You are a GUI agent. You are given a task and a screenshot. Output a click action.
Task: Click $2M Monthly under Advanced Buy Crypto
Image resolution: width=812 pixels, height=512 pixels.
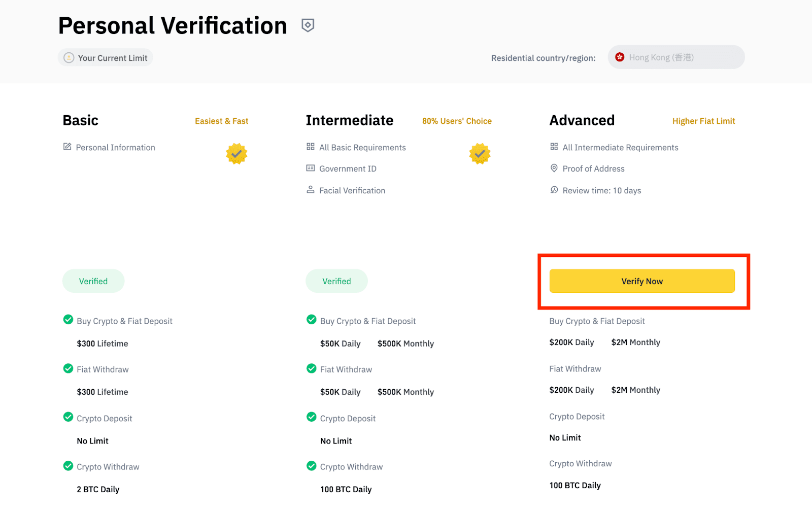[x=635, y=342]
